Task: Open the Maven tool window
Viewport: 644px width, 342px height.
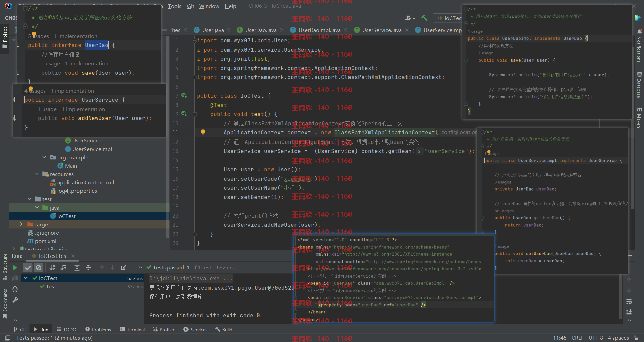Action: 639,118
